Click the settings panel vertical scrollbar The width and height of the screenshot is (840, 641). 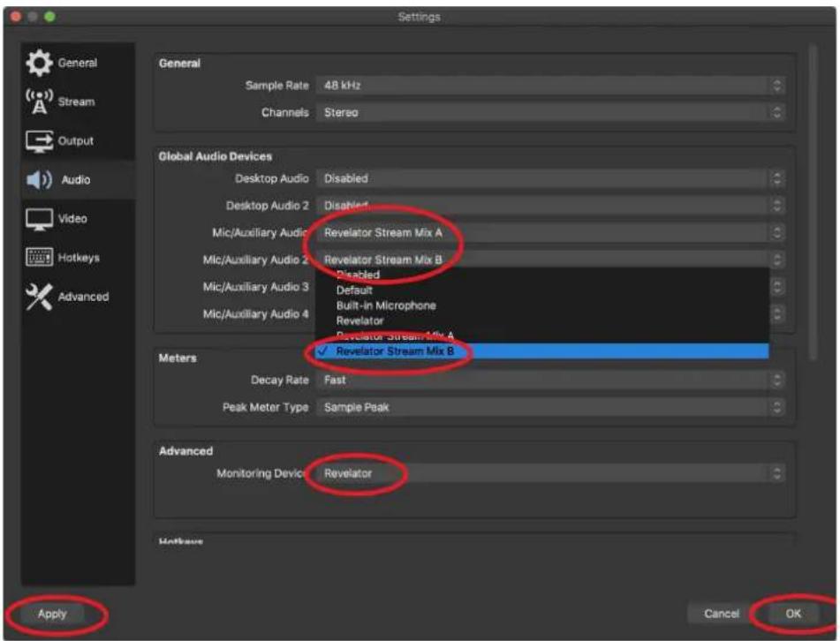[814, 203]
